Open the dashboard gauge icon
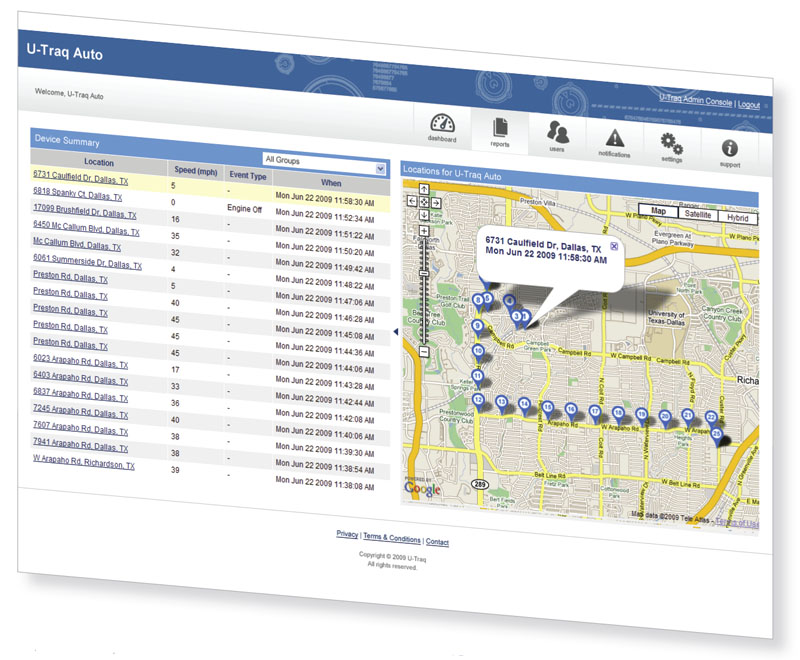The height and width of the screenshot is (660, 800). pyautogui.click(x=442, y=126)
